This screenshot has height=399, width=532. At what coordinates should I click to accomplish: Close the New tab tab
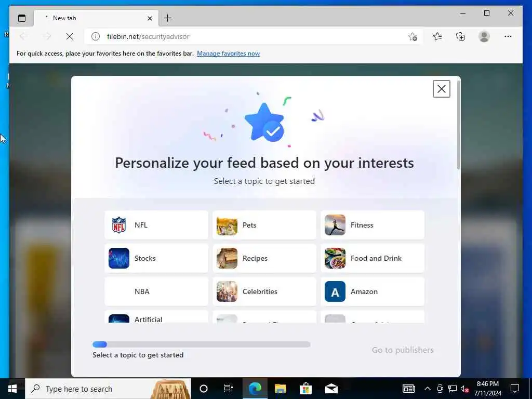150,18
